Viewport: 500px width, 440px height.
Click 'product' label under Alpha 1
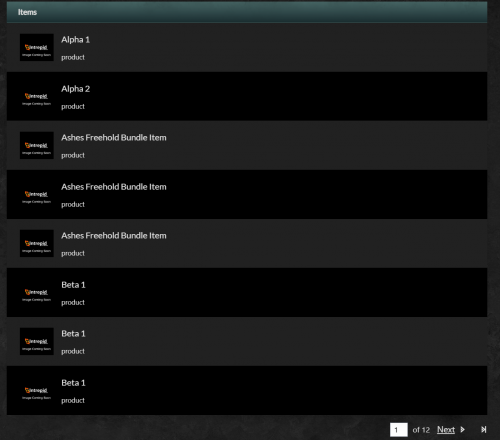pos(73,57)
